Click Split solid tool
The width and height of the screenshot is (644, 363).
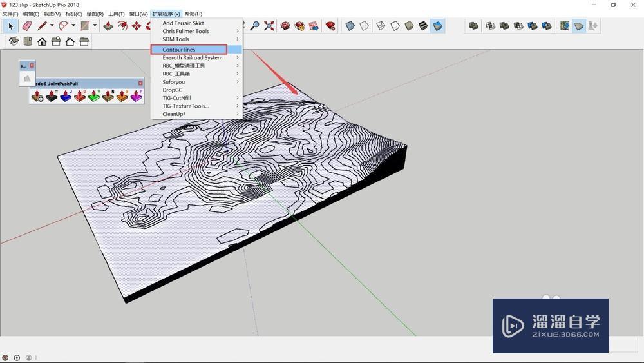coord(546,26)
